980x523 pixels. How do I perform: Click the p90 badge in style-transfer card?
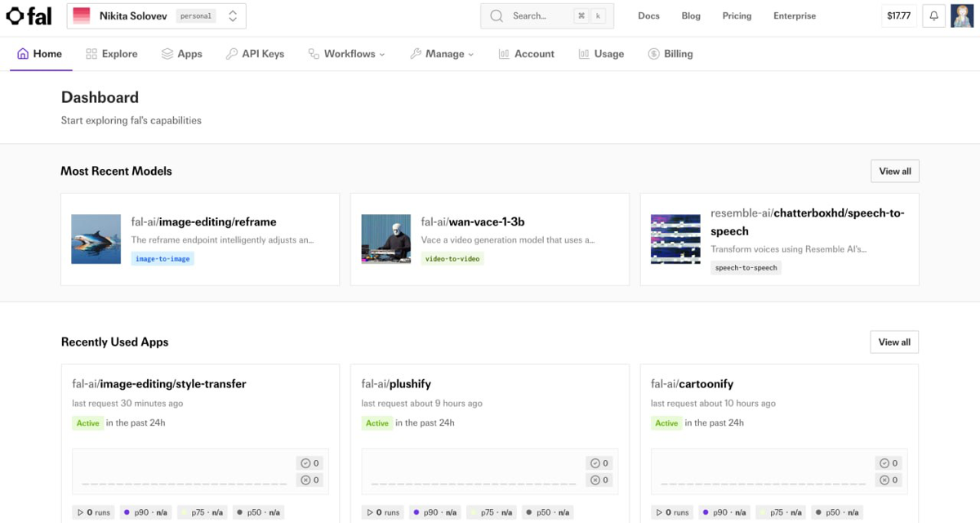pyautogui.click(x=145, y=512)
